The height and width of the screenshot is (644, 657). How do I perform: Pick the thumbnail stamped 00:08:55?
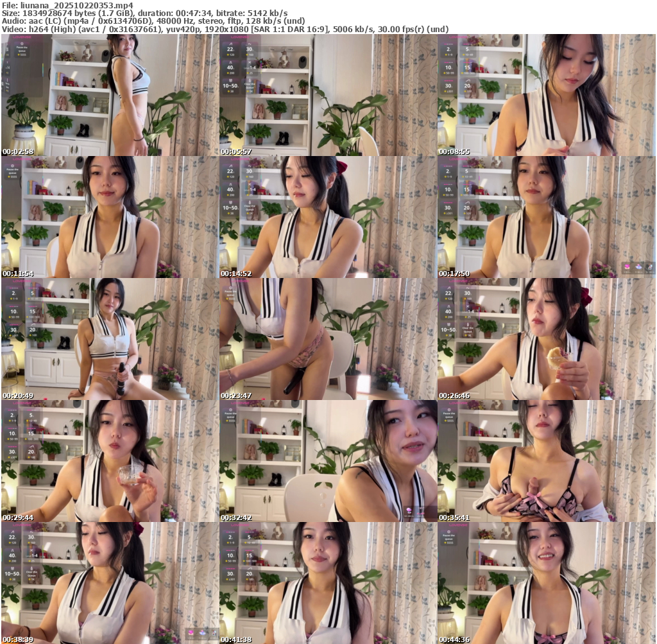[x=547, y=95]
